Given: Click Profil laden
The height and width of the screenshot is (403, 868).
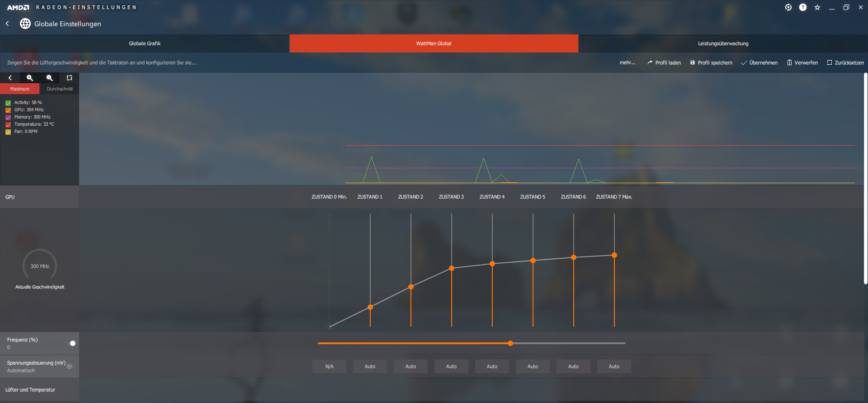Looking at the screenshot, I should click(664, 63).
